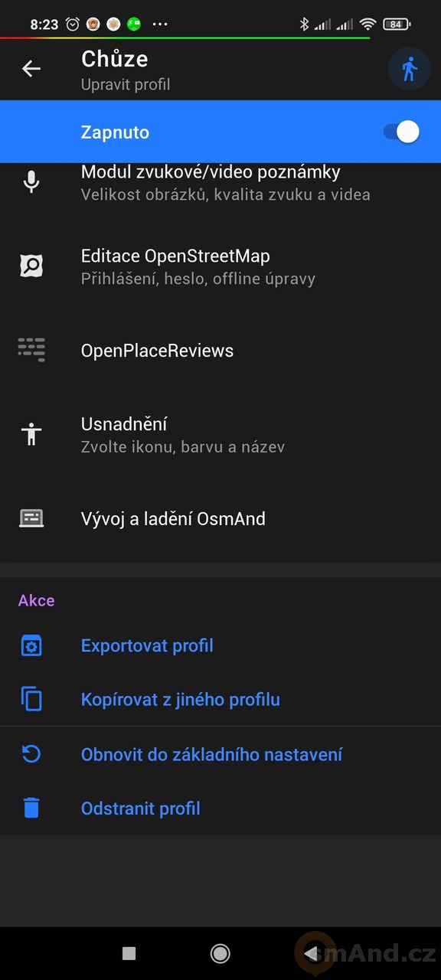Tap the accessibility person icon
The width and height of the screenshot is (441, 980).
coord(31,434)
